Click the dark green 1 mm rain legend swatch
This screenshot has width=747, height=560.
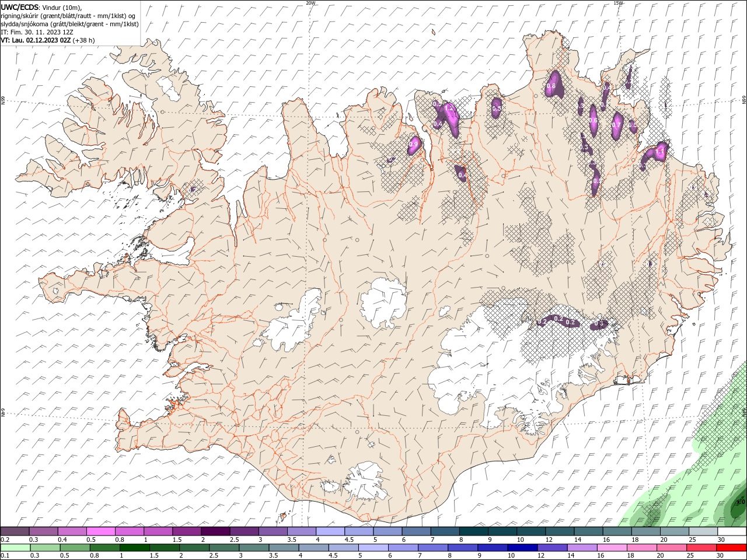point(134,548)
